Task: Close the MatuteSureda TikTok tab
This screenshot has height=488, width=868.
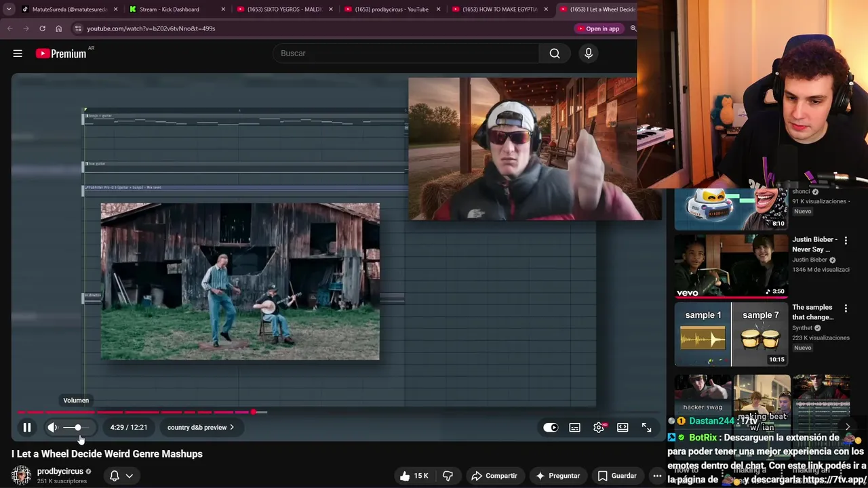Action: 116,9
